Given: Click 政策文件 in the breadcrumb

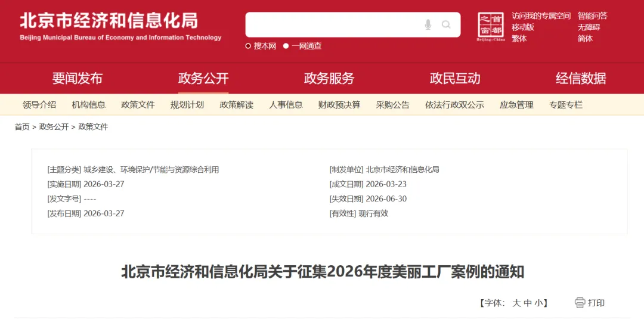Looking at the screenshot, I should pos(93,127).
